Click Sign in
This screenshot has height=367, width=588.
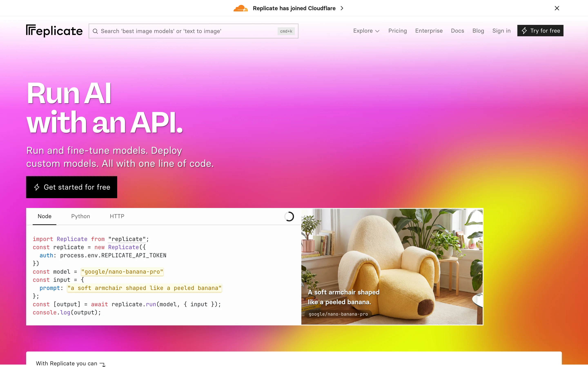tap(501, 31)
